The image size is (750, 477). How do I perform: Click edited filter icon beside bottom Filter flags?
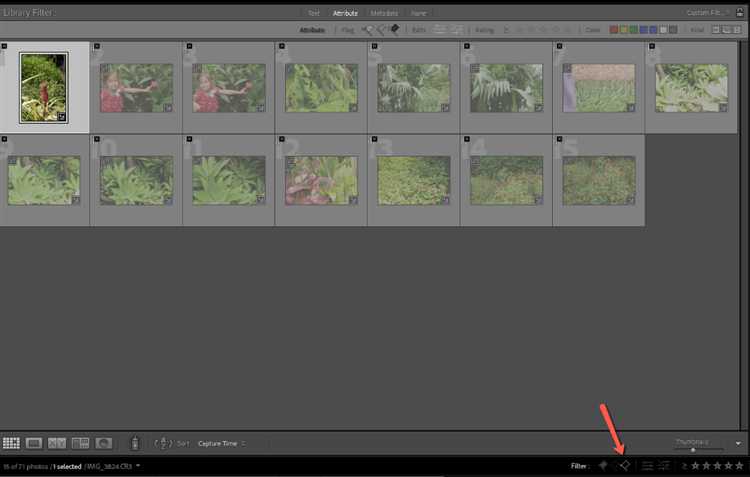click(x=647, y=466)
